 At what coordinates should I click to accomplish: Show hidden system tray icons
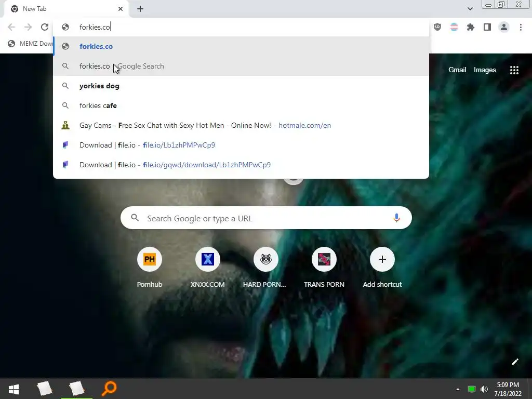[x=458, y=389]
